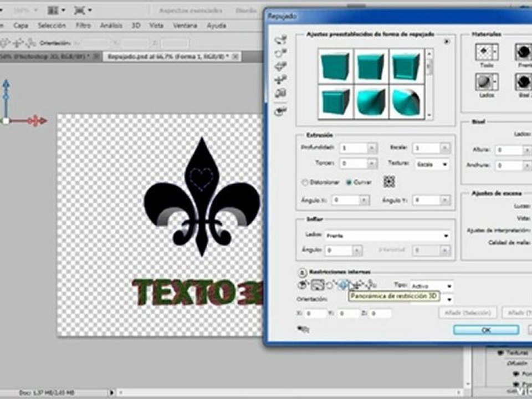Click the Añadir (Selección) button
The width and height of the screenshot is (532, 399).
click(x=467, y=313)
